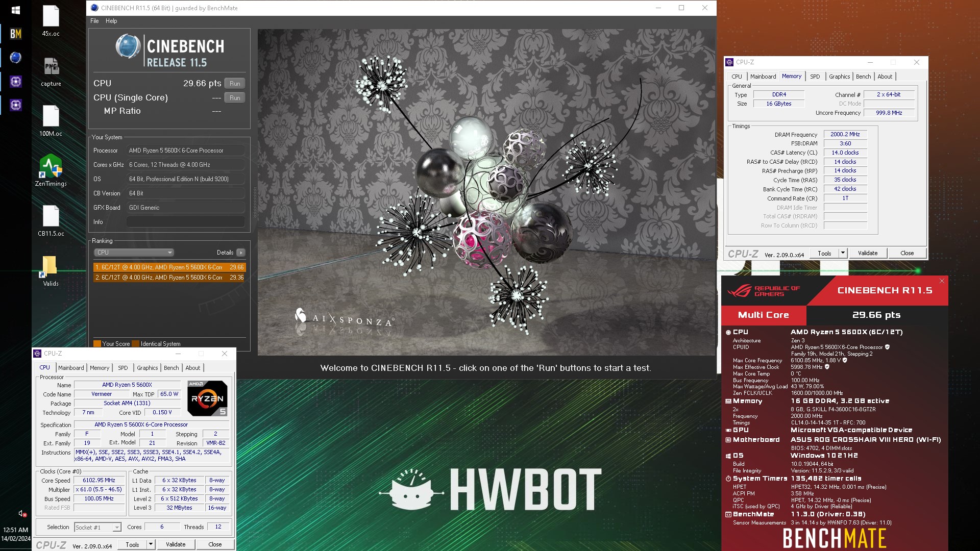Expand Tools dropdown arrow in lower CPU-Z
The image size is (980, 551).
click(x=151, y=544)
